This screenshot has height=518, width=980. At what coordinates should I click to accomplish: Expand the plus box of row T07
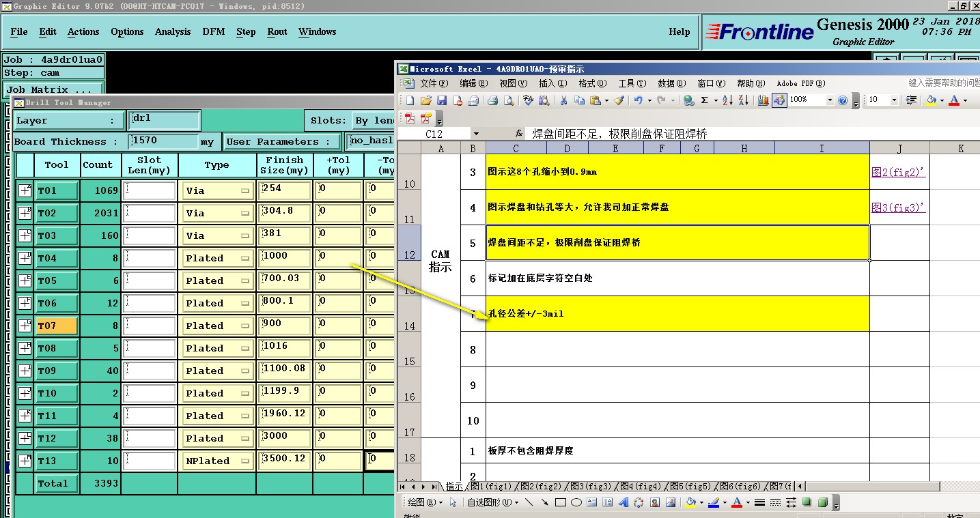(x=25, y=326)
